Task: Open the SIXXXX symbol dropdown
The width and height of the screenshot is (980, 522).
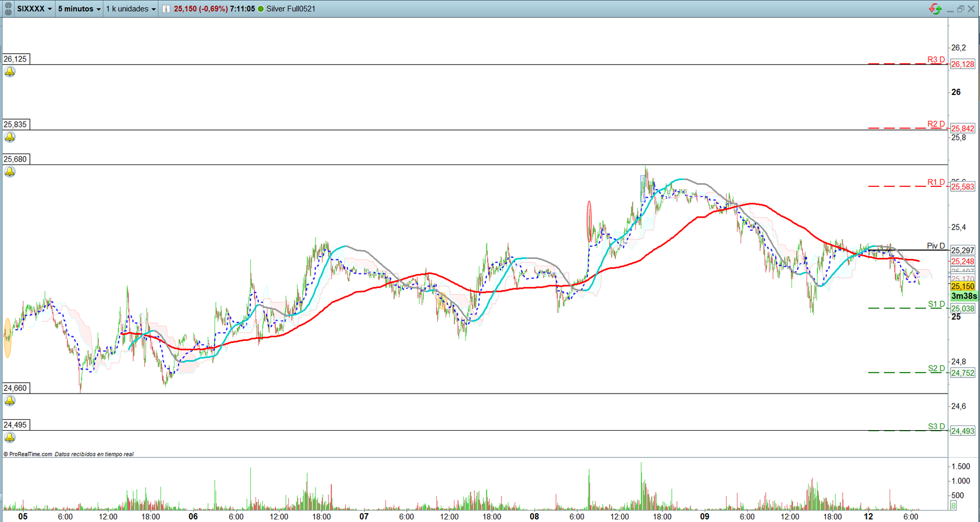Action: [34, 9]
